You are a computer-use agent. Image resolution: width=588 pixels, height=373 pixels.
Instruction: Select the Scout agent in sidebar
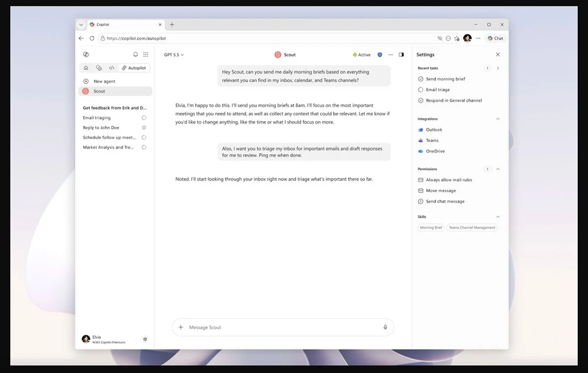[115, 91]
